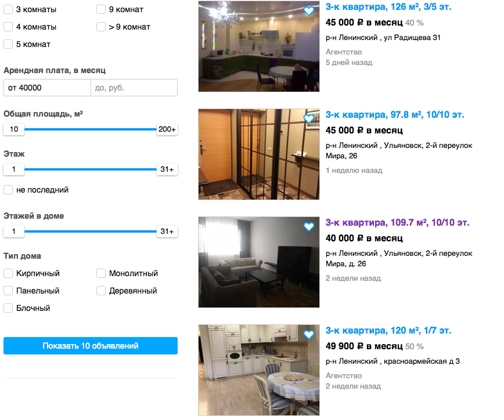Grab the '200+' total area slider handle
The image size is (504, 420).
point(167,129)
